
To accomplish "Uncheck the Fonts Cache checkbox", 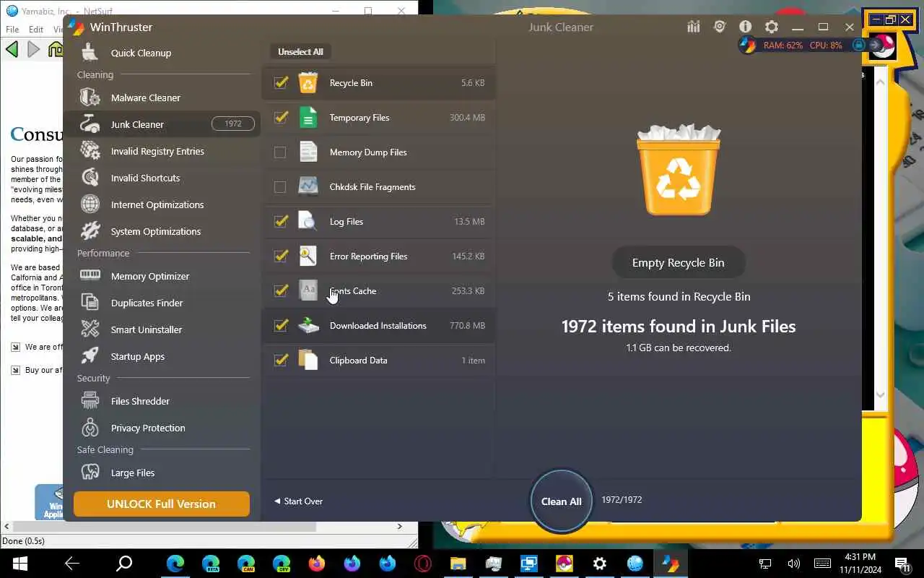I will point(281,290).
